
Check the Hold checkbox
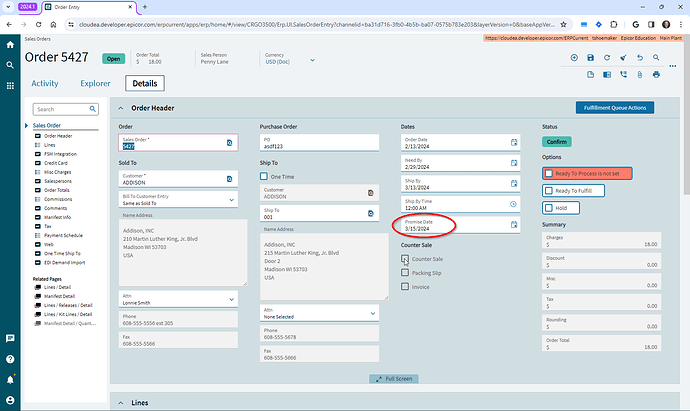click(x=549, y=208)
